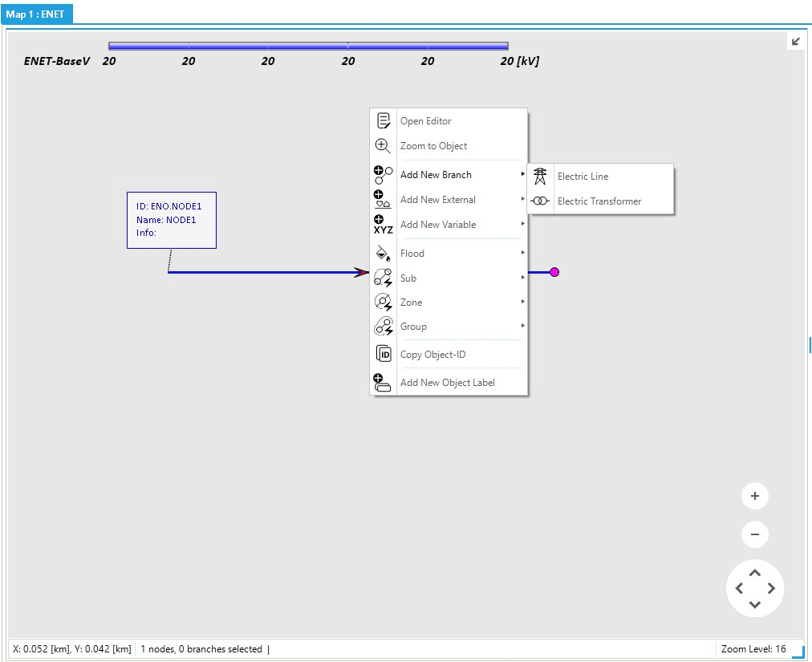The width and height of the screenshot is (812, 662).
Task: Click the Copy Object-ID icon
Action: (x=384, y=355)
